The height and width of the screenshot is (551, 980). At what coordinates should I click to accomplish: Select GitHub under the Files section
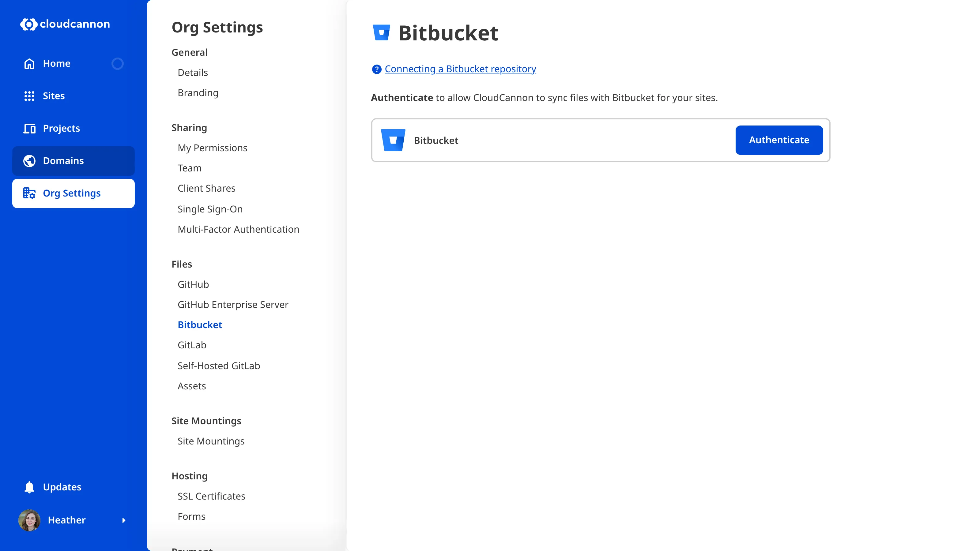coord(193,284)
